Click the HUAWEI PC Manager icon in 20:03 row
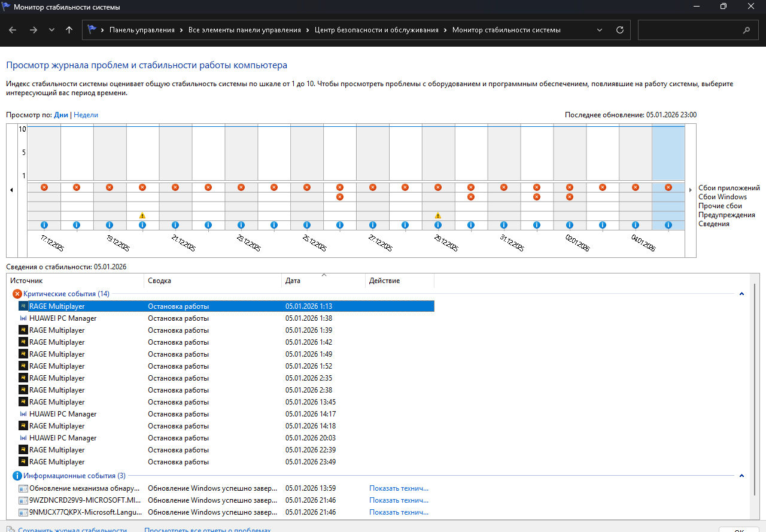766x532 pixels. click(x=23, y=438)
